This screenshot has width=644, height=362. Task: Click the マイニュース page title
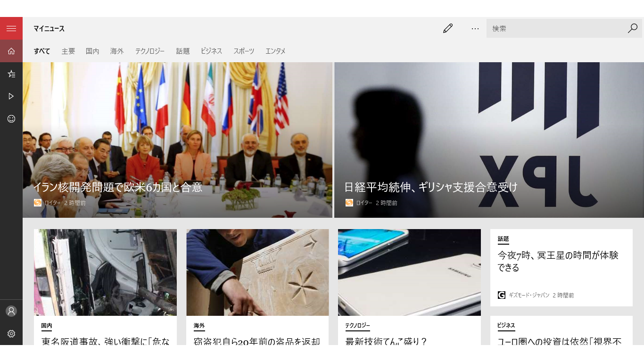pyautogui.click(x=49, y=29)
